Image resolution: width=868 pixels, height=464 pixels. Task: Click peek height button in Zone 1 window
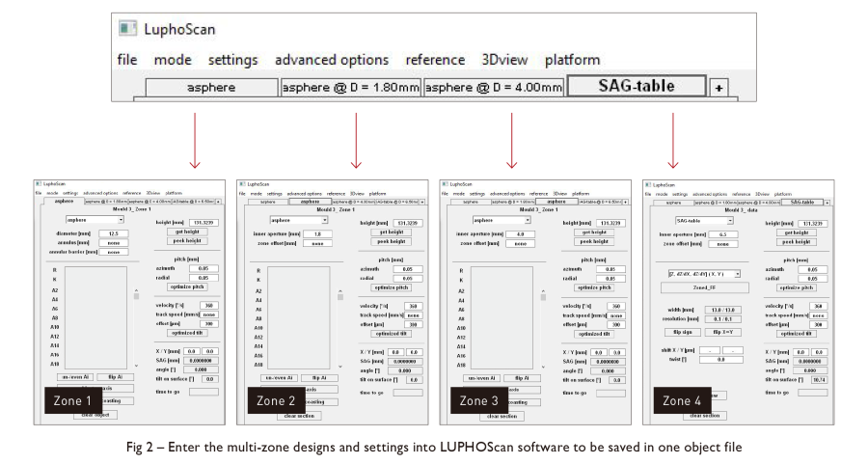click(187, 241)
